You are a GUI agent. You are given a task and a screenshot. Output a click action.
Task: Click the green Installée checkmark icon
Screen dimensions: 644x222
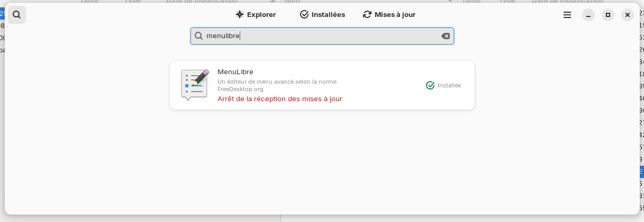click(430, 85)
